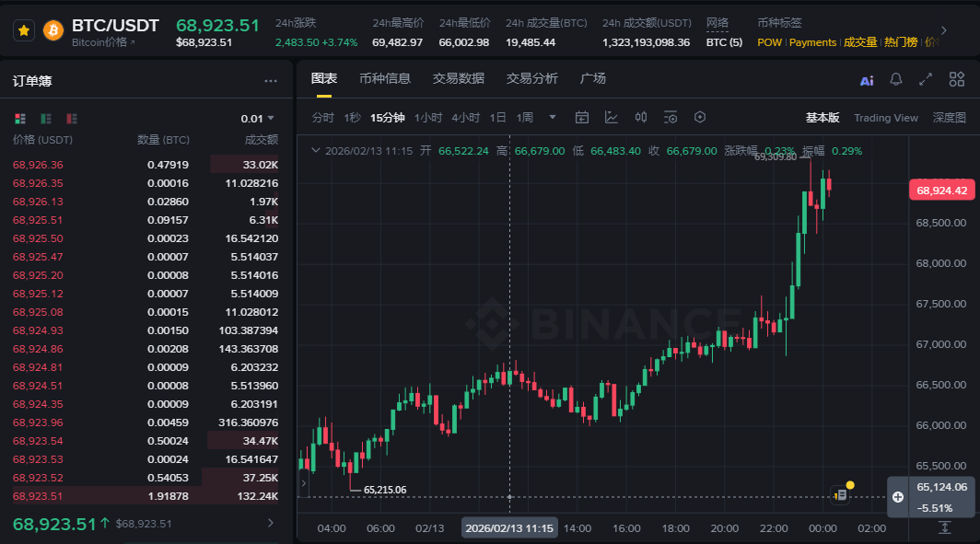Viewport: 980px width, 544px height.
Task: Click the auto-scale icon below price axis
Action: [x=944, y=527]
